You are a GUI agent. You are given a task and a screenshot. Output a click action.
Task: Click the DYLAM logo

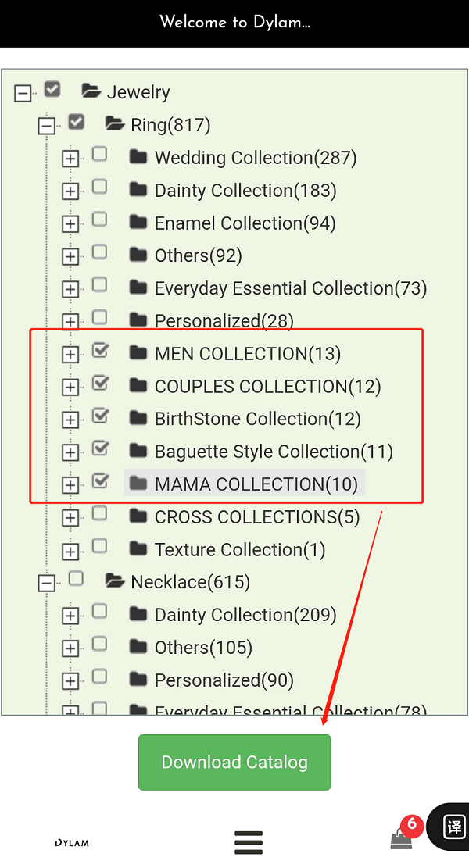point(72,843)
